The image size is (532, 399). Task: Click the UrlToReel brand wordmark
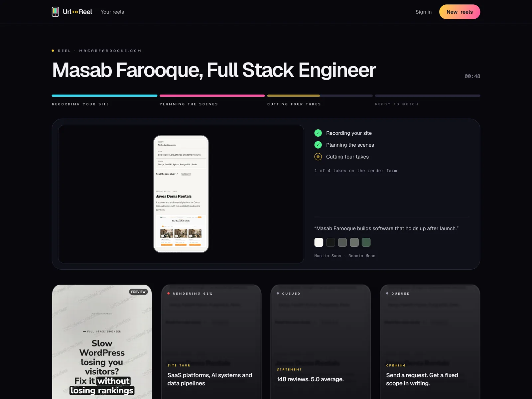click(77, 12)
